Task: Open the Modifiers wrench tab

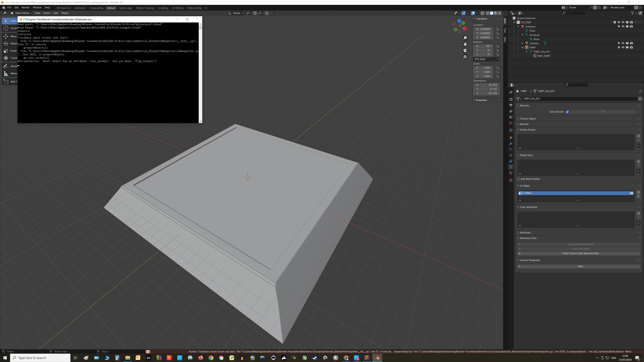Action: point(511,144)
